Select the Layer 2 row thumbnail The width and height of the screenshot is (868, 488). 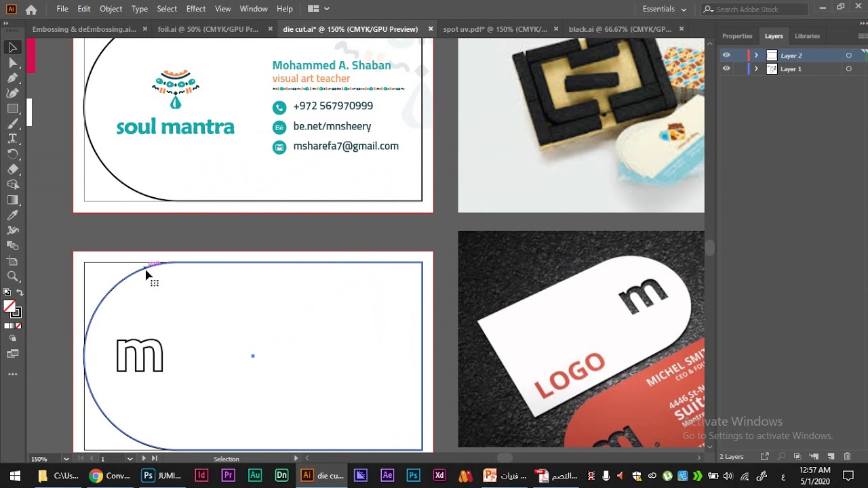(772, 56)
